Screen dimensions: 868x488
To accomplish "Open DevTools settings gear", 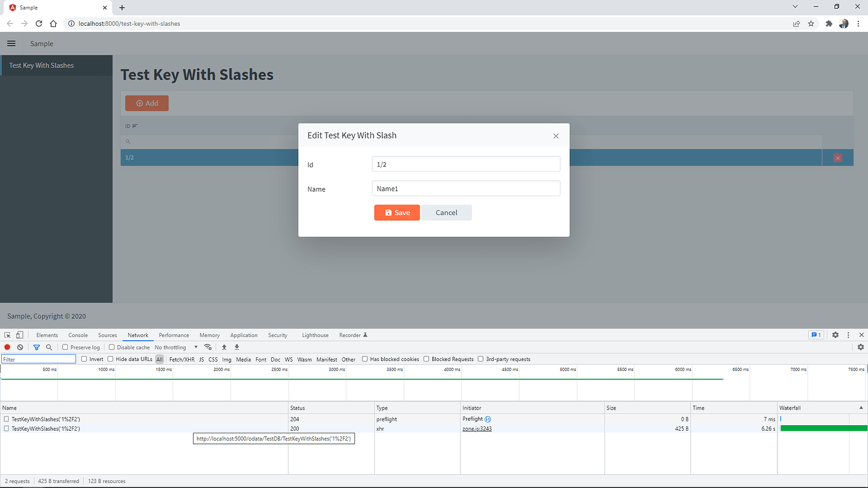I will 835,335.
